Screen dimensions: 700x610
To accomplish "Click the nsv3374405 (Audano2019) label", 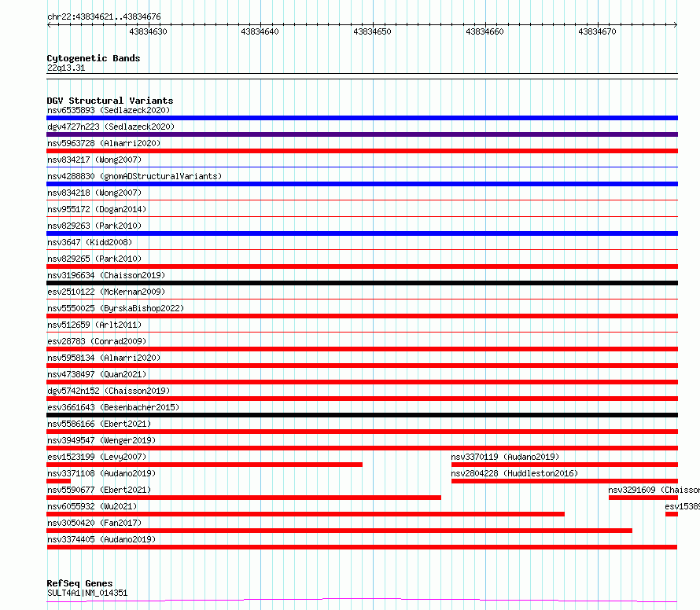I will [101, 539].
